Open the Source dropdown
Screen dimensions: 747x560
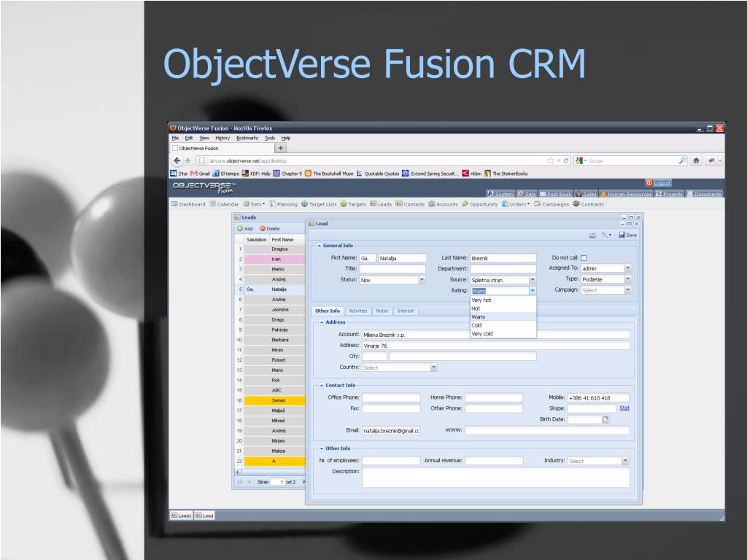[533, 280]
